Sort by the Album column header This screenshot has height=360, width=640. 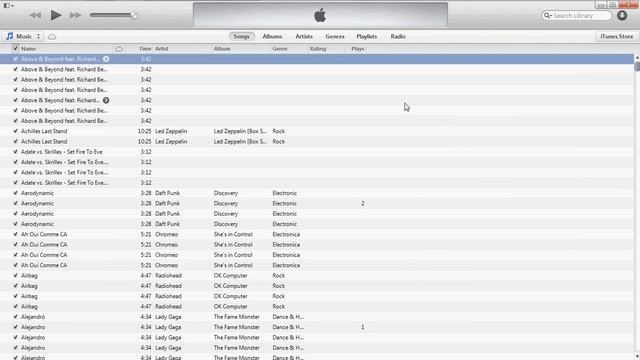click(x=222, y=49)
